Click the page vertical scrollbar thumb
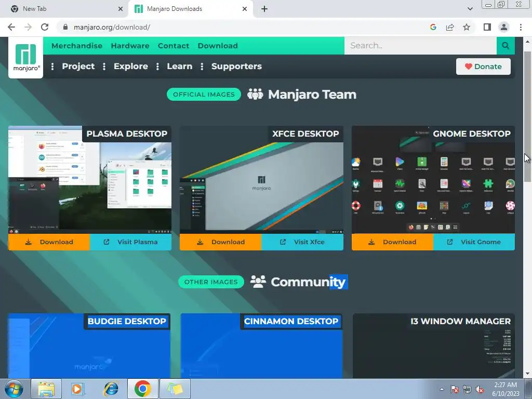 click(527, 117)
